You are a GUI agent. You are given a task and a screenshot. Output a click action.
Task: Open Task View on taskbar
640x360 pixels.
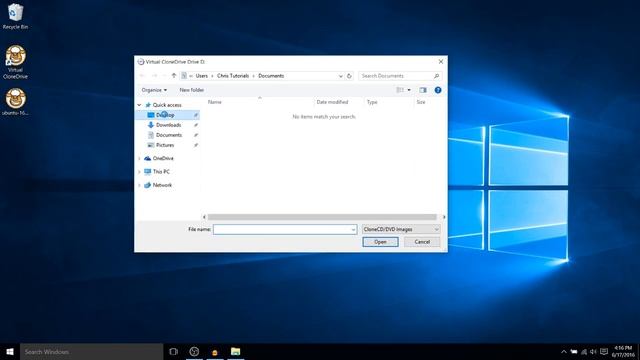(x=173, y=351)
